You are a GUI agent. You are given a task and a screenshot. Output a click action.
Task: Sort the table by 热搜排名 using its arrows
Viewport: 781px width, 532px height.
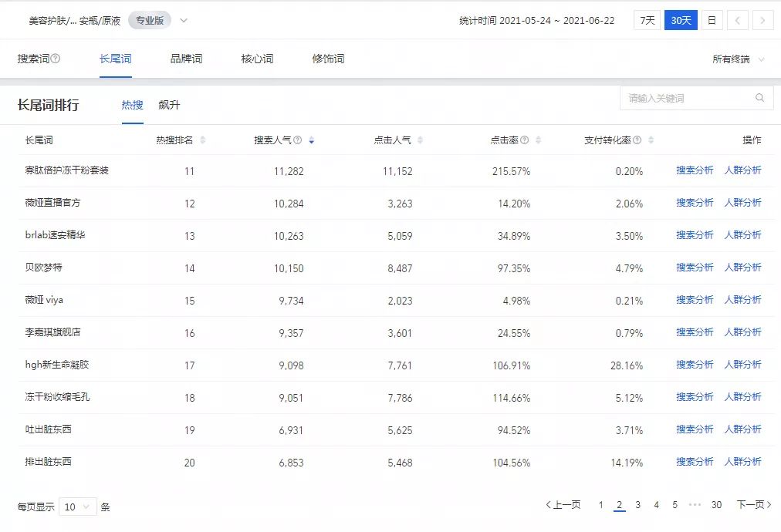click(203, 140)
